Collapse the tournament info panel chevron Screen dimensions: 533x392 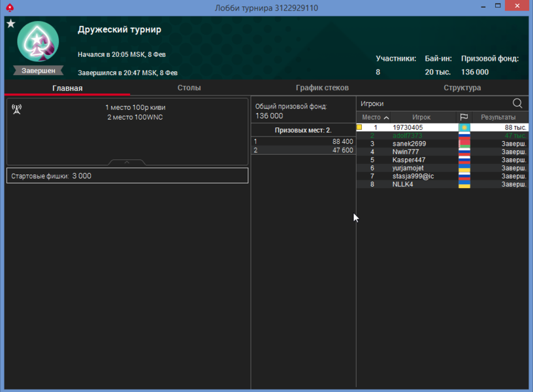point(127,162)
